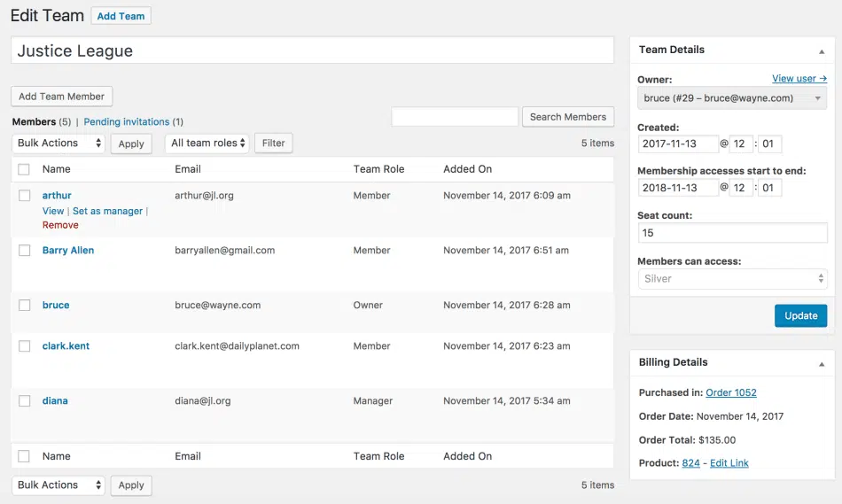This screenshot has width=842, height=504.
Task: Click bruce's Owner role cell
Action: [368, 305]
